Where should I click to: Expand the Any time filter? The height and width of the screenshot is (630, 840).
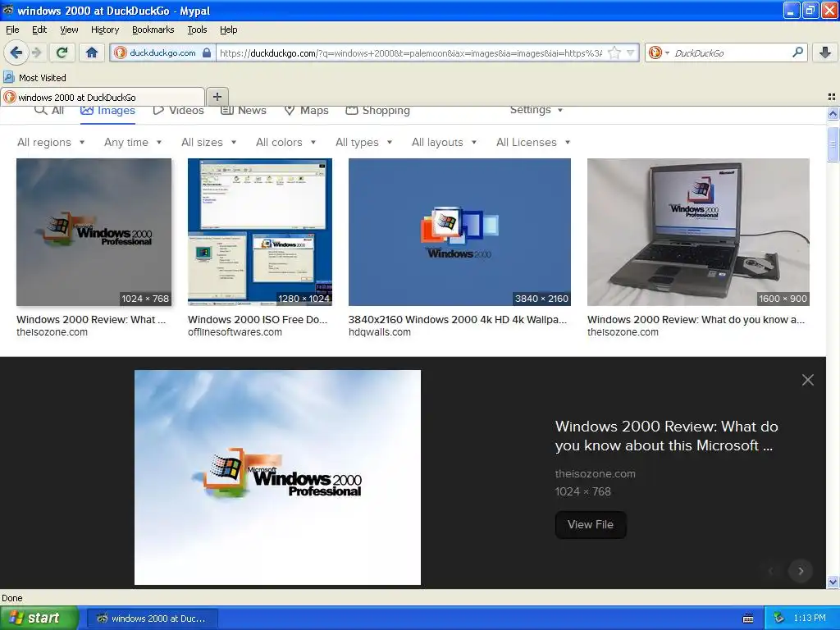coord(133,142)
